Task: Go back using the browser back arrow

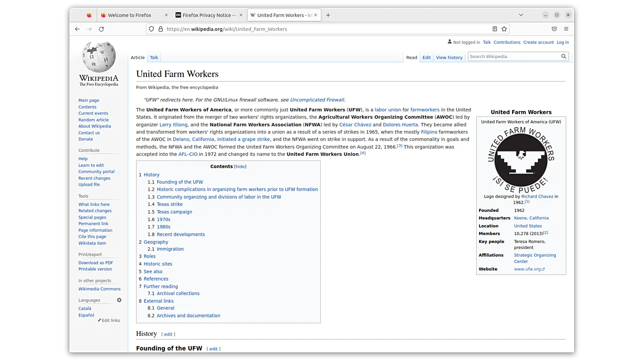Action: pos(77,29)
